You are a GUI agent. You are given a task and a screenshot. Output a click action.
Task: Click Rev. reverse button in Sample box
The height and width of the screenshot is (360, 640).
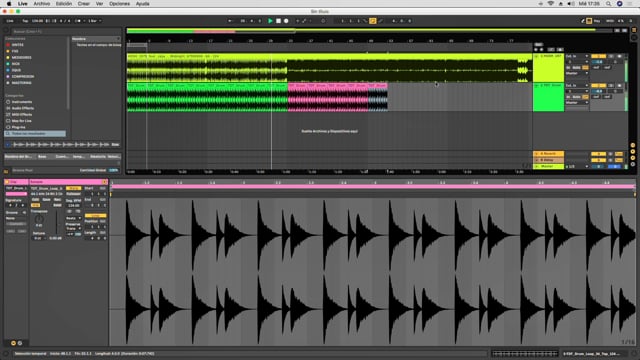pos(57,200)
